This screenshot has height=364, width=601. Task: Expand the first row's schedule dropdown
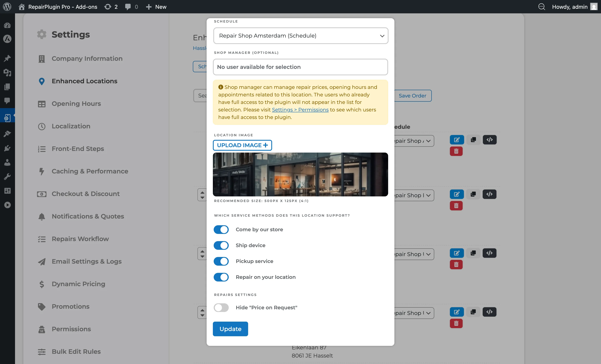click(x=414, y=141)
